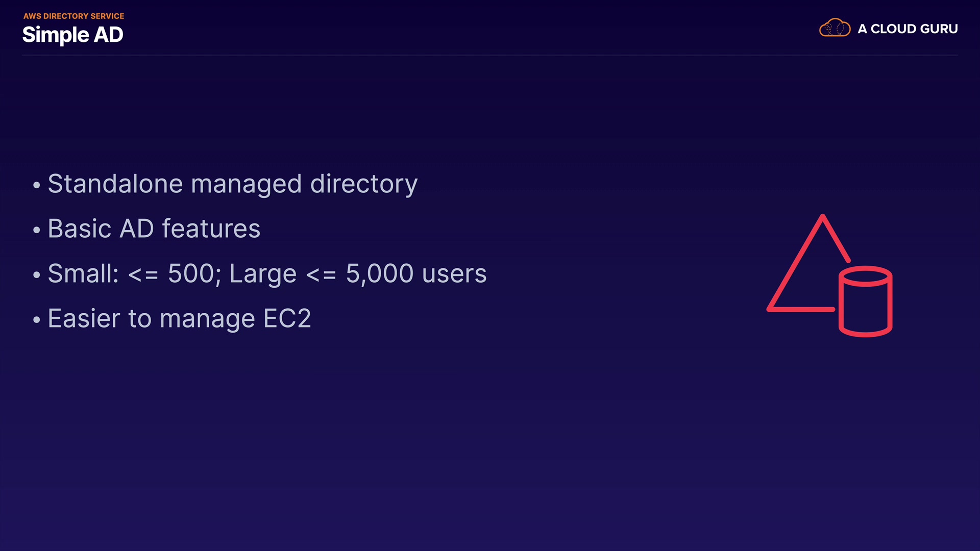Click the bullet dot before Basic AD features

(x=36, y=230)
